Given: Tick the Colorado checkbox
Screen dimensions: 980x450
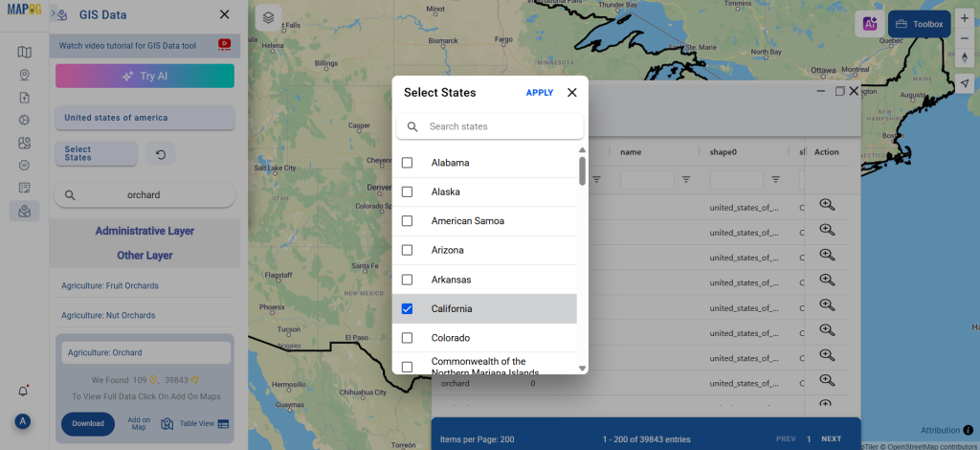Looking at the screenshot, I should click(x=407, y=338).
